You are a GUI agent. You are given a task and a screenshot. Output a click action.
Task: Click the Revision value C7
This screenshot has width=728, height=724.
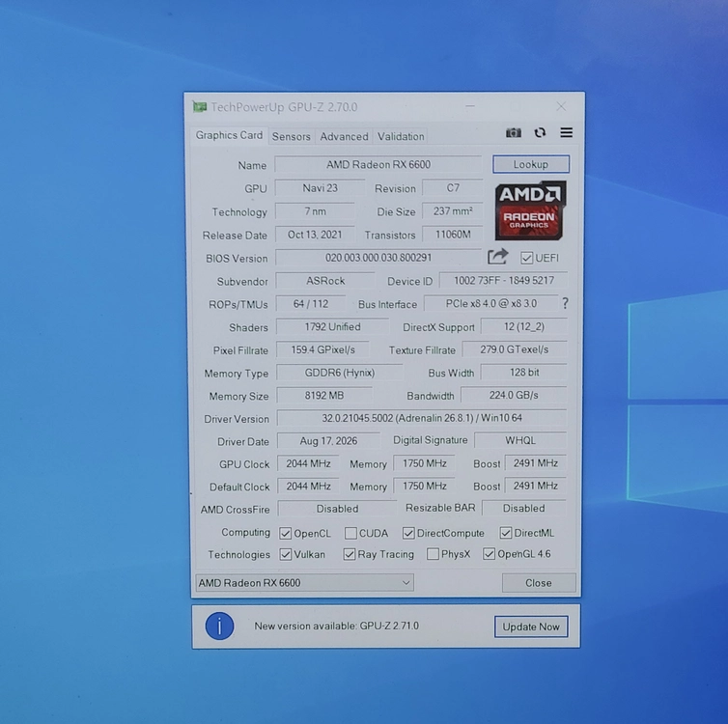[x=453, y=188]
